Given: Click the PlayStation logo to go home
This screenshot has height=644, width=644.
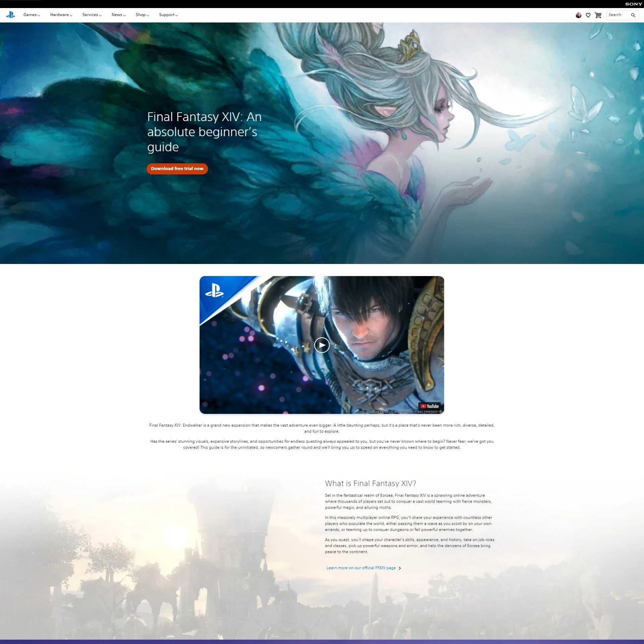Looking at the screenshot, I should pyautogui.click(x=10, y=15).
